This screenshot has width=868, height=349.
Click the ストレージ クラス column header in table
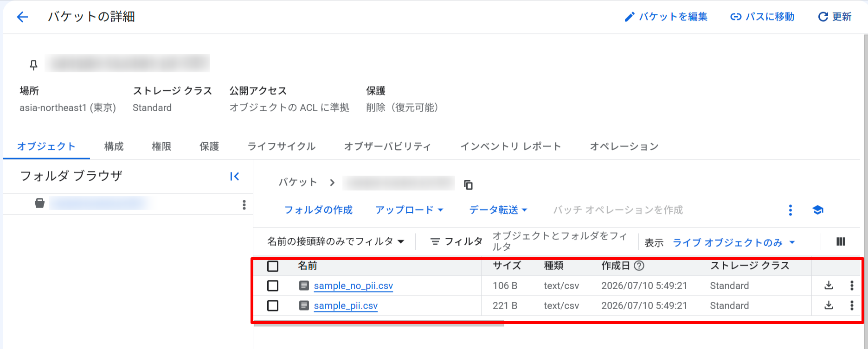point(750,266)
